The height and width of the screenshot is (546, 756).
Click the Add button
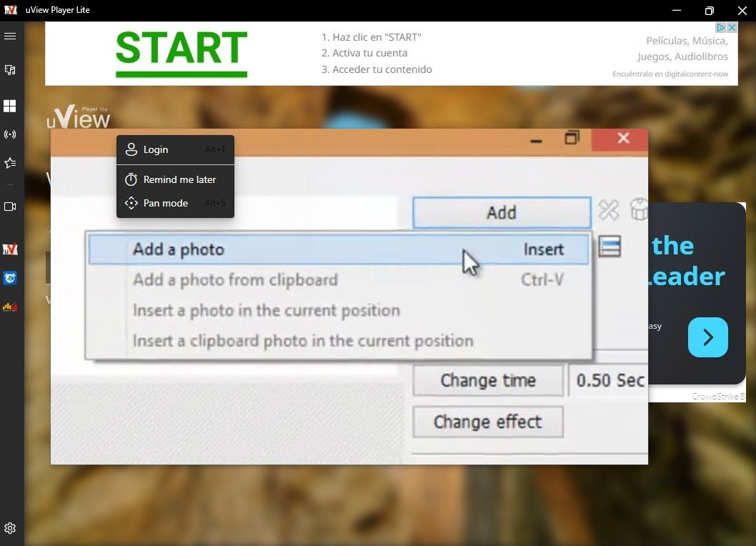(x=502, y=212)
